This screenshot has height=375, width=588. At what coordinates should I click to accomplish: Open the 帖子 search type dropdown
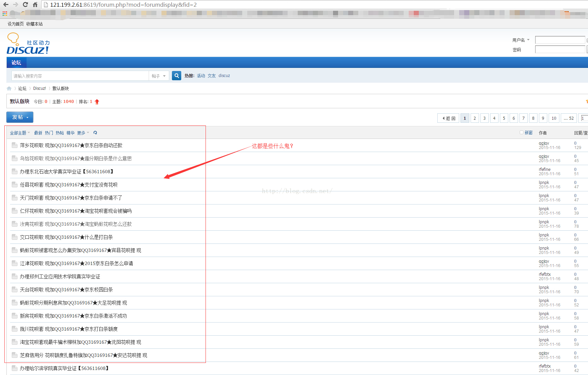click(x=159, y=76)
